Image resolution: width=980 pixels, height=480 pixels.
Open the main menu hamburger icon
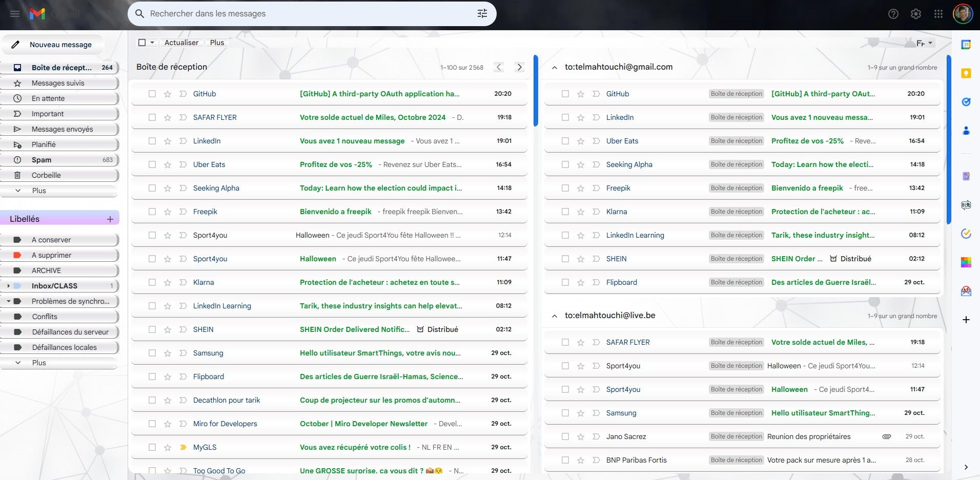15,14
